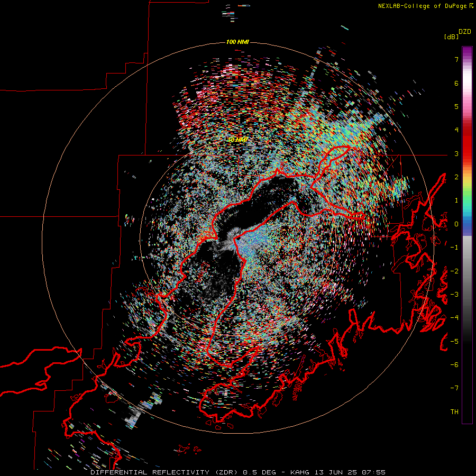Click the -5 value on the color scale

tap(454, 342)
